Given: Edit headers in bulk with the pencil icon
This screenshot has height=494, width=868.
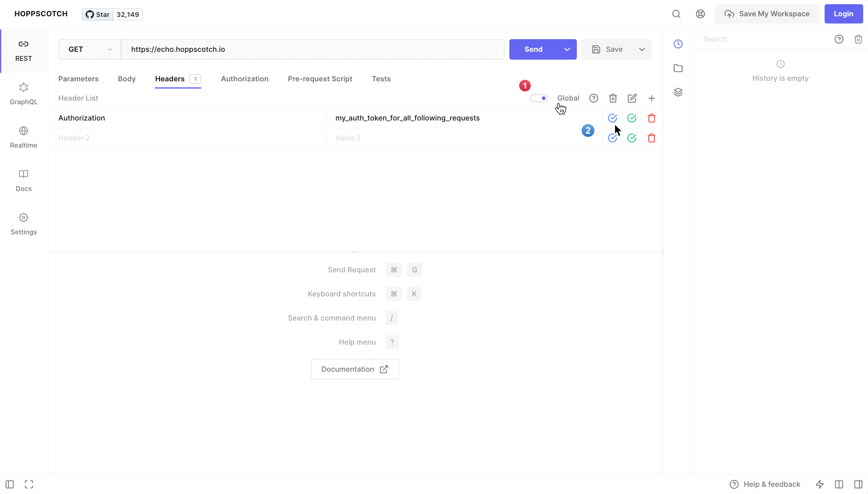Looking at the screenshot, I should 632,98.
